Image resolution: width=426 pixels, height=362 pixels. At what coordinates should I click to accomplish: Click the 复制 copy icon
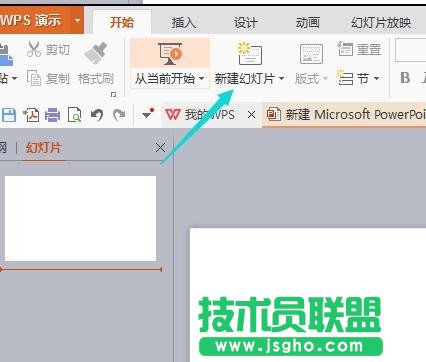point(34,79)
